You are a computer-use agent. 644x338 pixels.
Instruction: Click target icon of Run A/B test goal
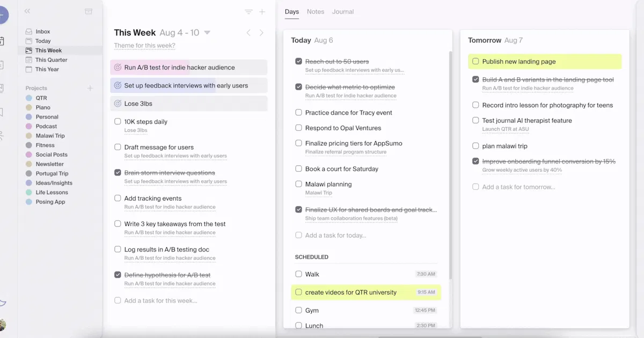[x=118, y=68]
